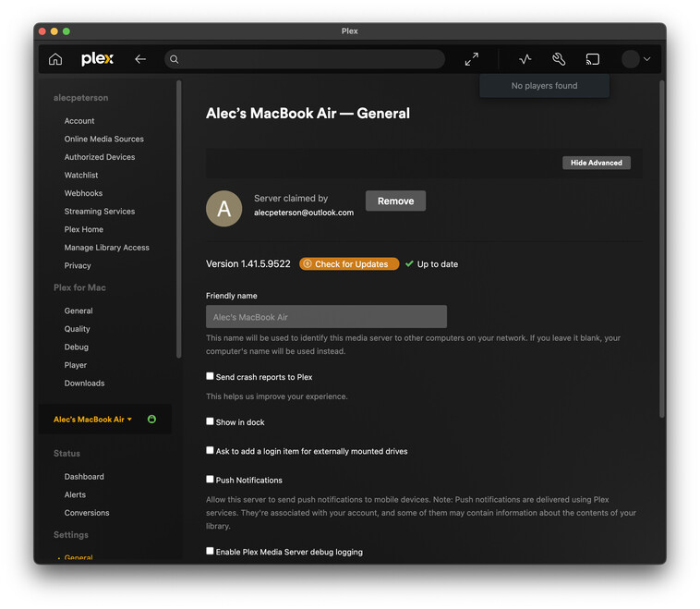Image resolution: width=700 pixels, height=609 pixels.
Task: Toggle fullscreen with the expand arrows icon
Action: (x=471, y=59)
